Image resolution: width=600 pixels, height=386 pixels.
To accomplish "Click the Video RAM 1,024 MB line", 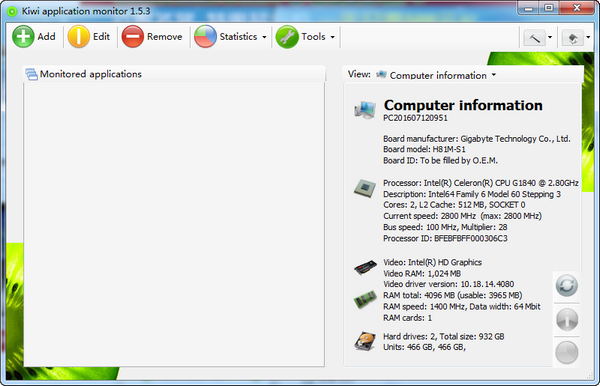I will (422, 274).
